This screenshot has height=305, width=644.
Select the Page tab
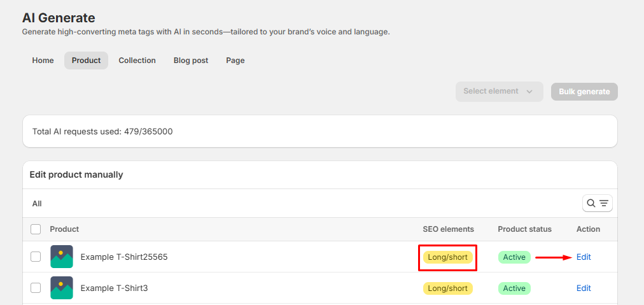[235, 60]
